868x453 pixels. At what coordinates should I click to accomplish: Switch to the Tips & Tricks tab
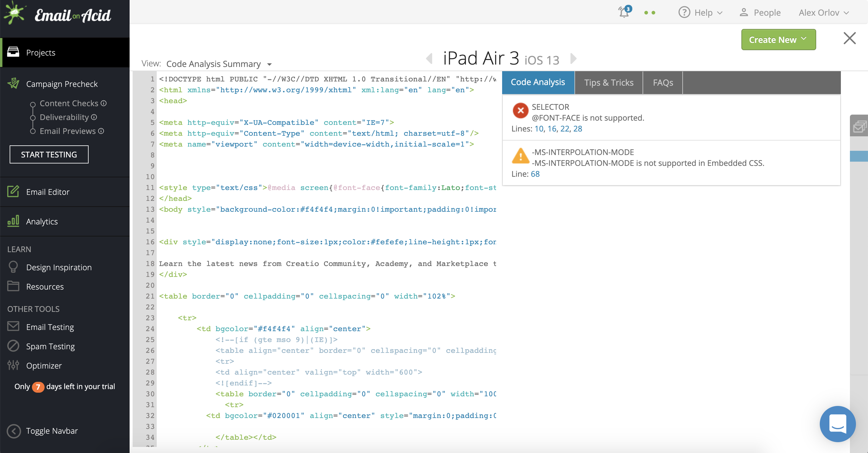pos(609,83)
